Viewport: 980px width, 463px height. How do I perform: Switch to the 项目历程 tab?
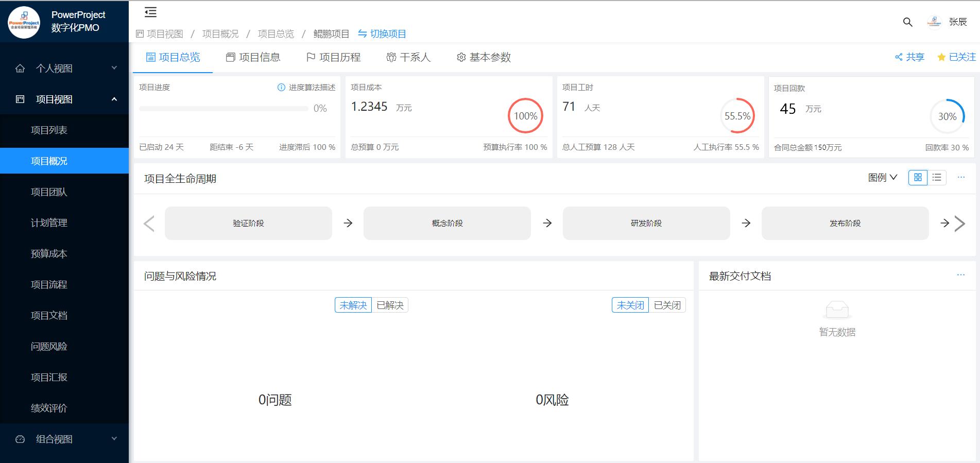pos(334,57)
